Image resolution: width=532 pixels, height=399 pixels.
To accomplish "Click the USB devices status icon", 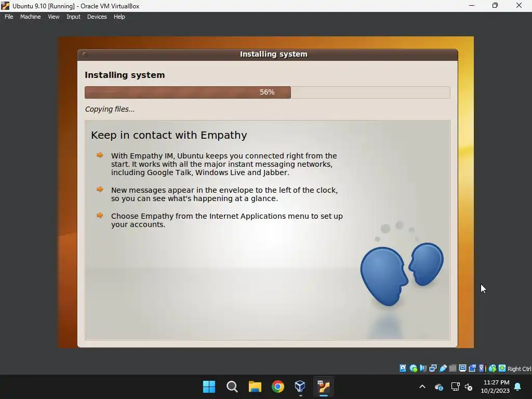I will [x=443, y=368].
